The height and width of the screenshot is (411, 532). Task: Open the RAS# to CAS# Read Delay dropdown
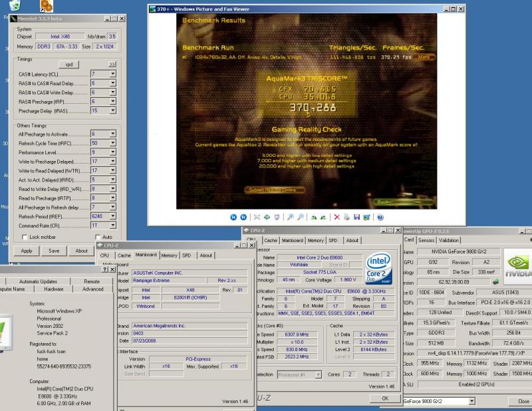tap(113, 83)
